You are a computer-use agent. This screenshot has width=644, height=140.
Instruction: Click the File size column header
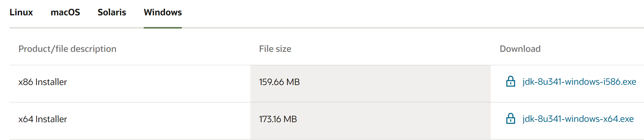(x=275, y=49)
